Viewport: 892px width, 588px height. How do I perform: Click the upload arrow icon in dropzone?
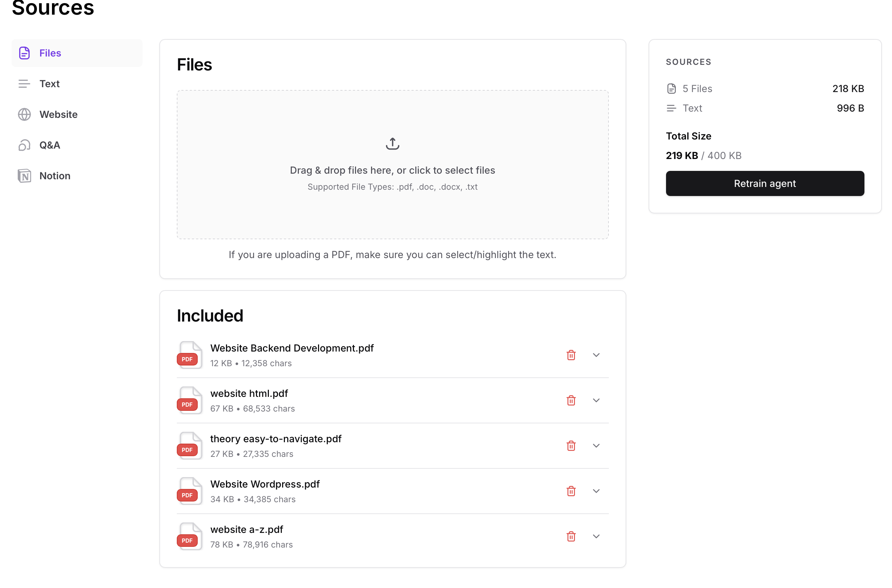click(392, 143)
